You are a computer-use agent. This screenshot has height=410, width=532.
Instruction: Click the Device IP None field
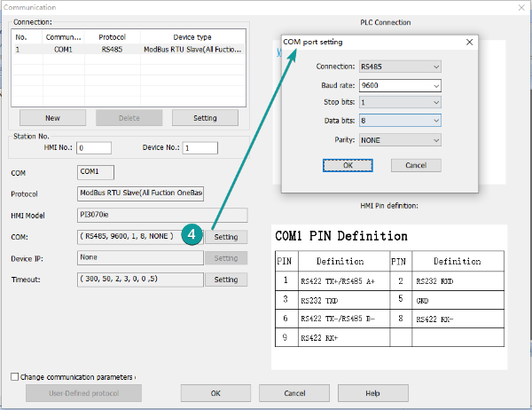click(140, 258)
